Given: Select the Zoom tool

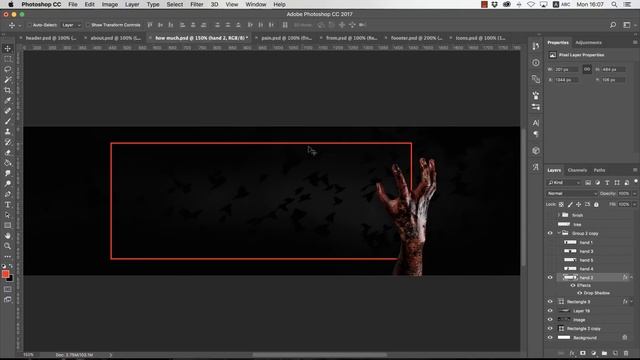Looking at the screenshot, I should pyautogui.click(x=8, y=246).
